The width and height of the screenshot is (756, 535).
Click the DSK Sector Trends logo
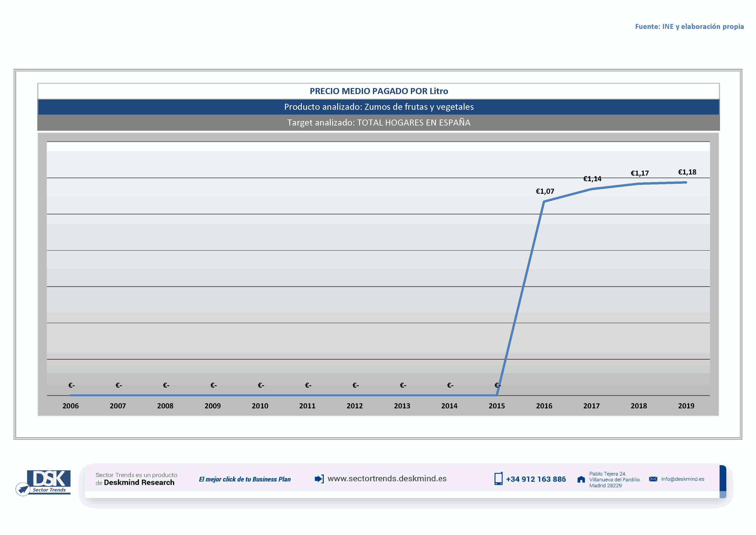coord(49,481)
